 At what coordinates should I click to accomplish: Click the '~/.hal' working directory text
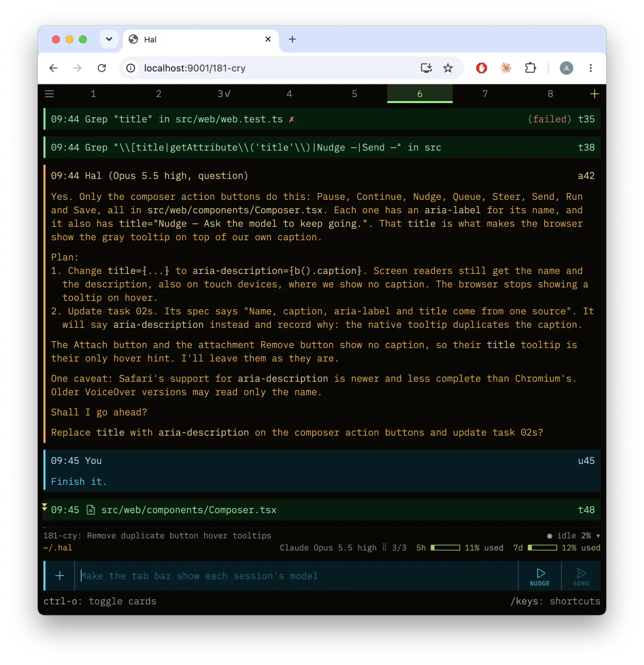point(58,548)
